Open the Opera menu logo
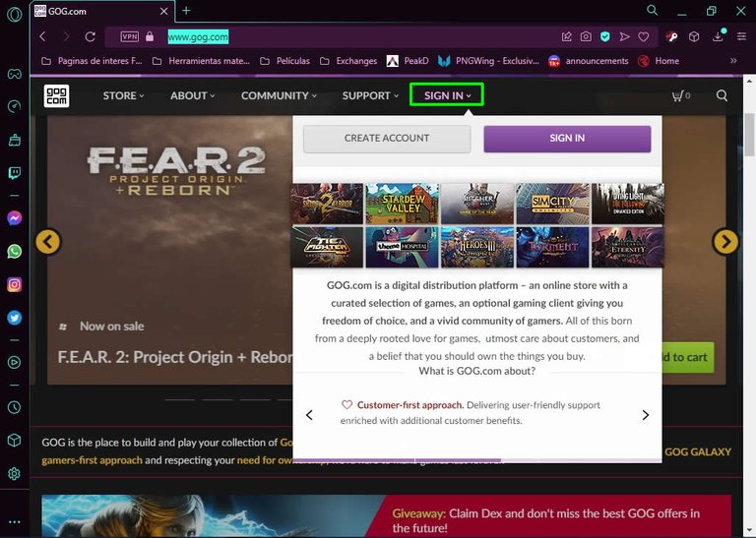 [x=15, y=15]
